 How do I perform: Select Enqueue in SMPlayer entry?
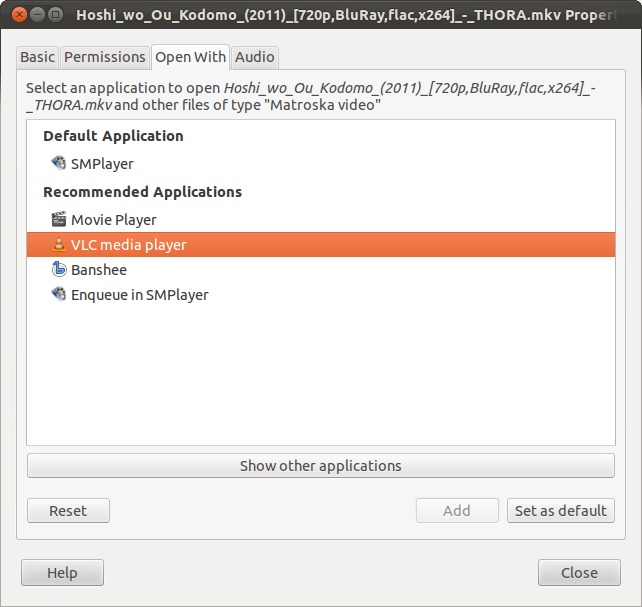coord(321,294)
